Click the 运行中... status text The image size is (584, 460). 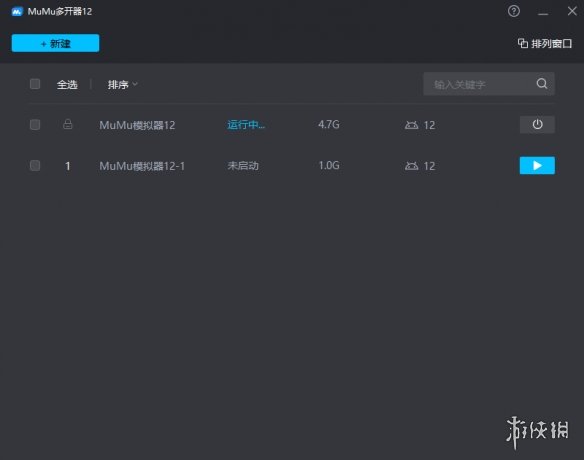[246, 125]
